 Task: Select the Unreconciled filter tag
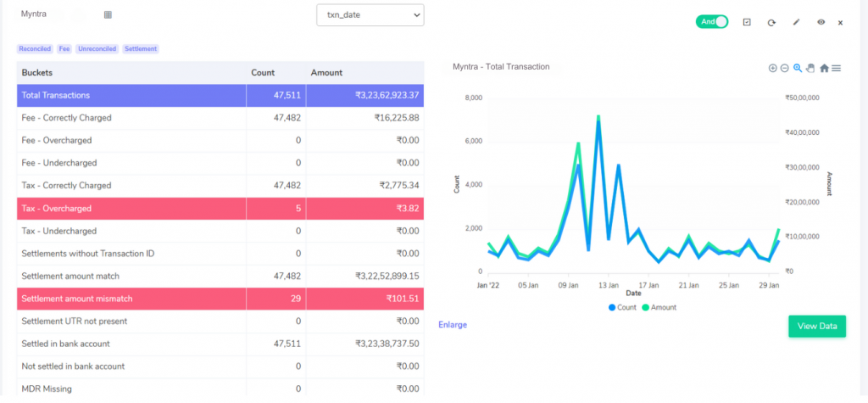(x=97, y=48)
